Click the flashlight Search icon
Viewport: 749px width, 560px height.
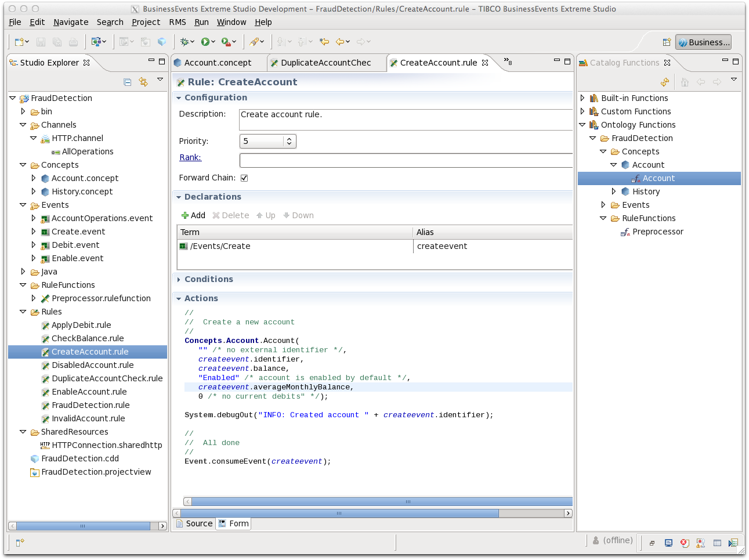(254, 42)
